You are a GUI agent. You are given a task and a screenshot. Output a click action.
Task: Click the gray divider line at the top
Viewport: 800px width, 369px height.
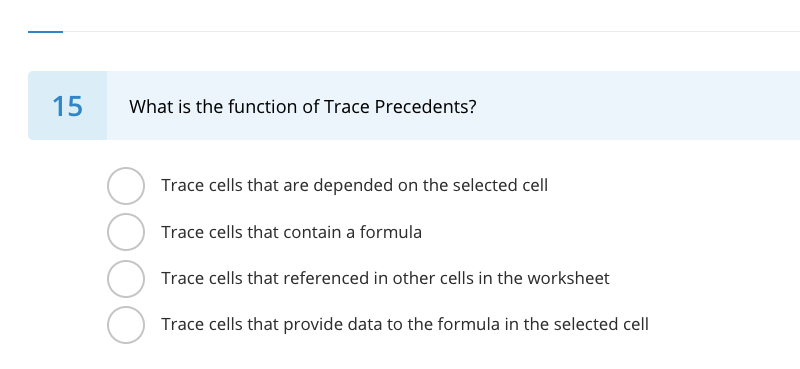431,32
